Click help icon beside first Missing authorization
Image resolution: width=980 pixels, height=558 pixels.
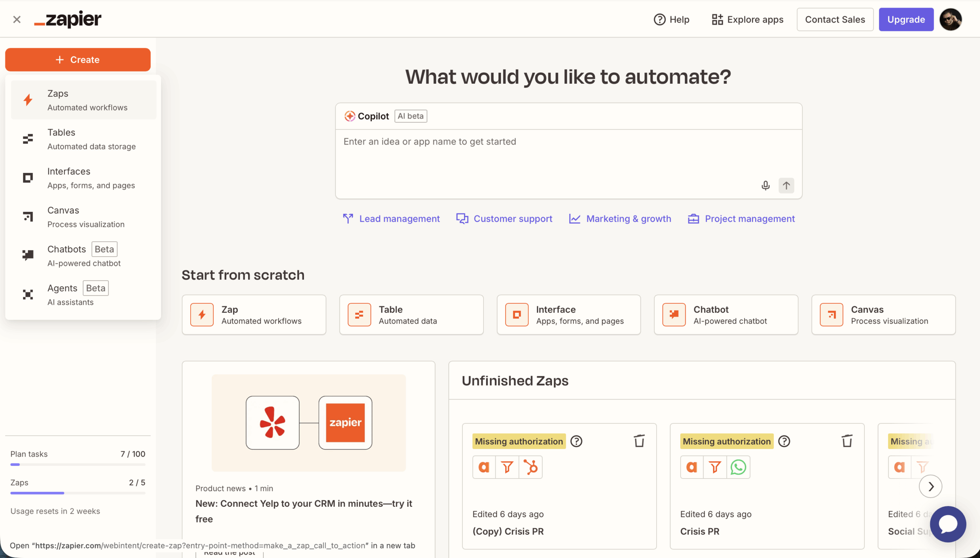click(576, 441)
